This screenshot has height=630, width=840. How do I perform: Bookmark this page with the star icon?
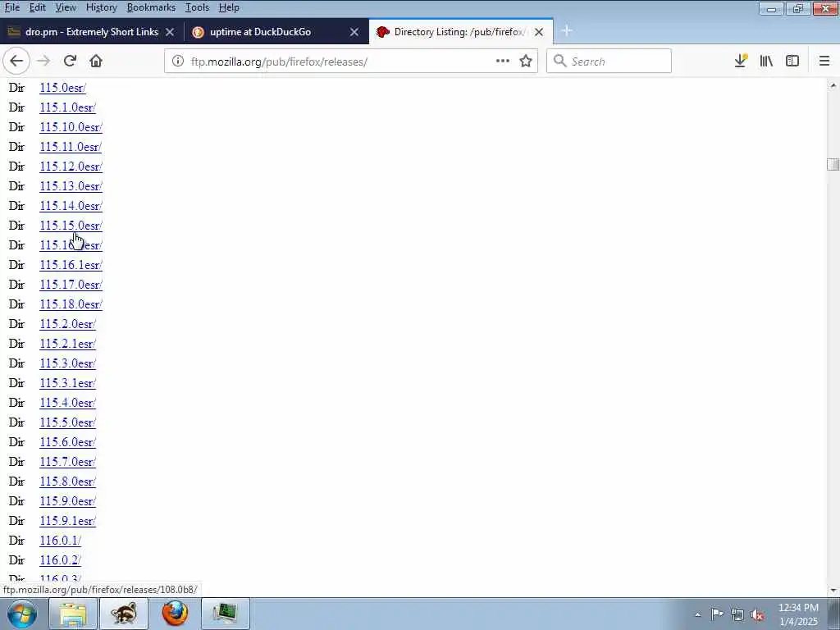pyautogui.click(x=526, y=61)
